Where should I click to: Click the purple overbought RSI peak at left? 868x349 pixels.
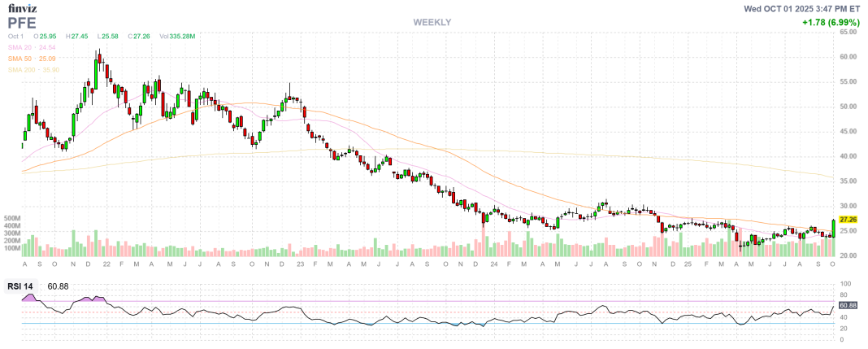coord(30,298)
